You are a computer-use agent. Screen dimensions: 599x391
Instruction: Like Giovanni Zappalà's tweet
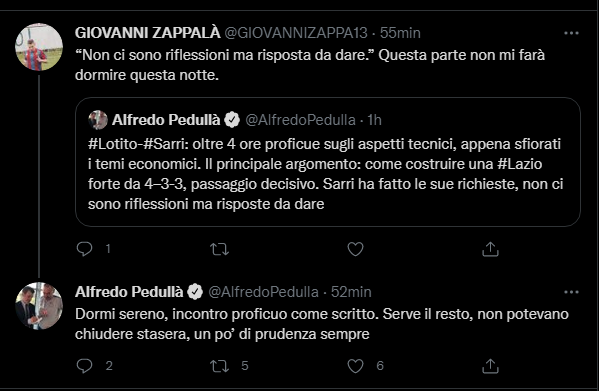coord(355,249)
